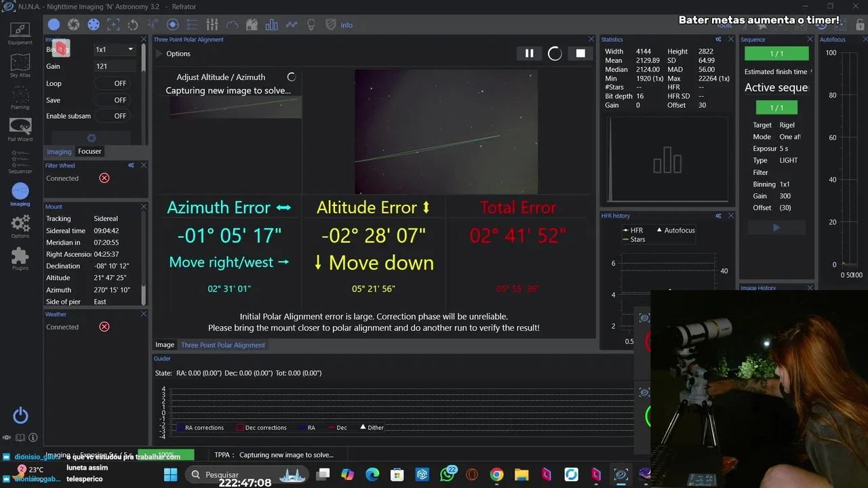
Task: Click the capture image button under subsample
Action: (x=92, y=138)
